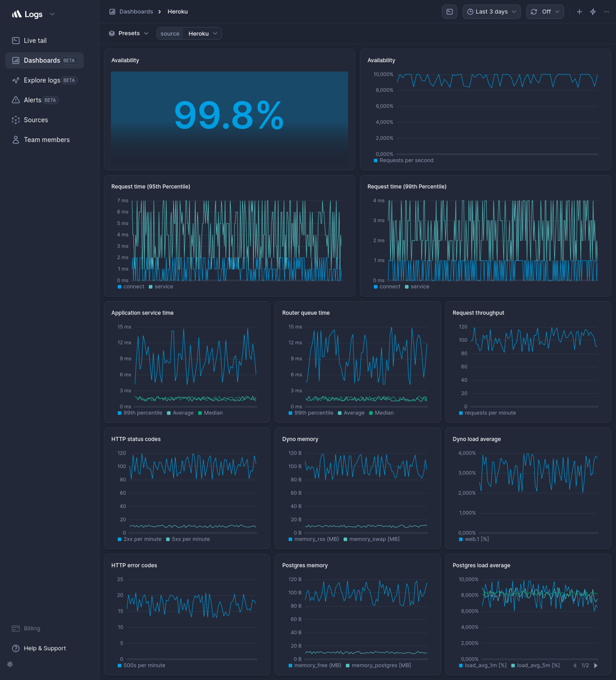Toggle load_avg_1m legend in Postgres load
The width and height of the screenshot is (616, 680).
pos(483,666)
